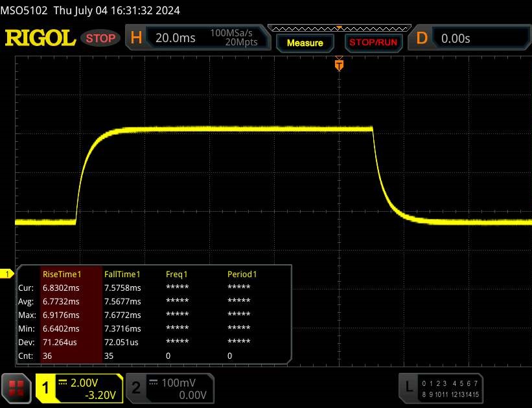The width and height of the screenshot is (532, 408).
Task: Edit the 0.00s horizontal delay value
Action: tap(456, 38)
